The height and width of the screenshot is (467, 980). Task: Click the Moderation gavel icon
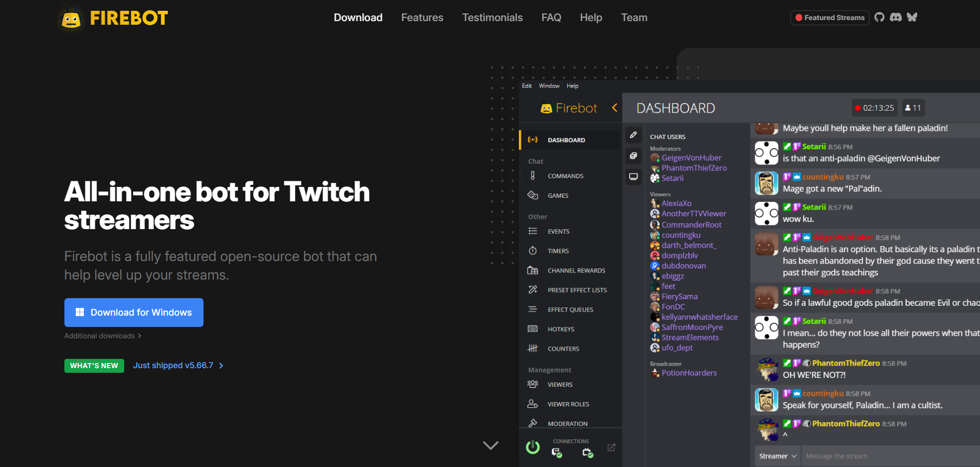tap(533, 423)
